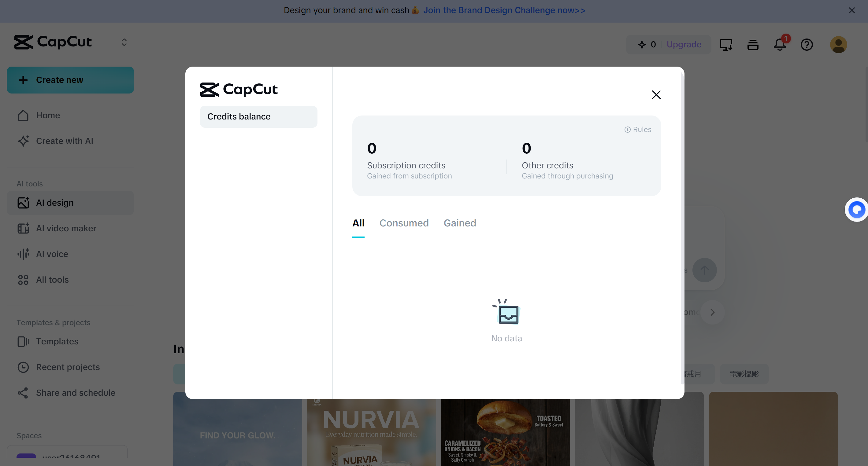This screenshot has width=868, height=466.
Task: Open All tools from the sidebar
Action: point(52,280)
